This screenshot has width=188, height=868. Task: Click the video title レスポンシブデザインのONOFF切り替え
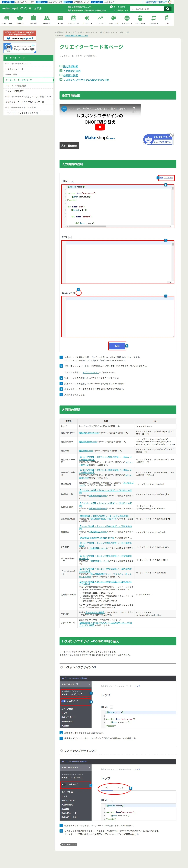click(98, 108)
